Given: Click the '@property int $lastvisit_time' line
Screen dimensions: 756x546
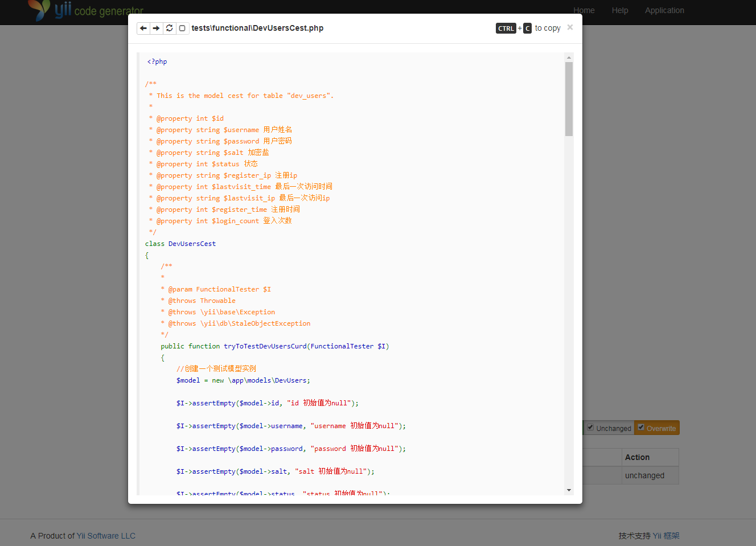Looking at the screenshot, I should point(241,187).
